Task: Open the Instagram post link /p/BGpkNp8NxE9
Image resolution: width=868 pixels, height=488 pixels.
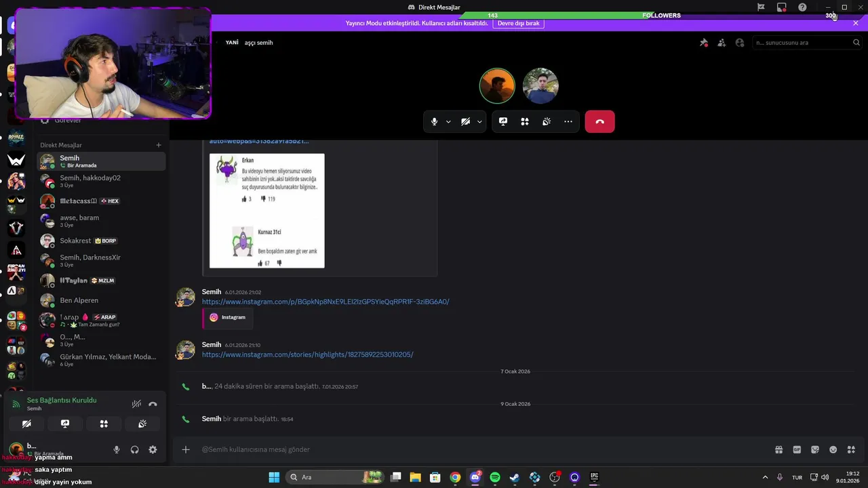Action: (325, 302)
